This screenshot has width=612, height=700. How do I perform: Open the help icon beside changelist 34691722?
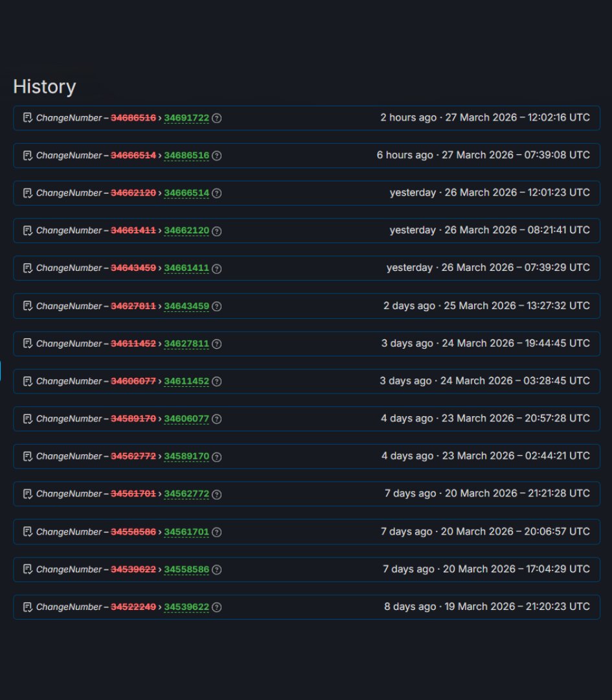point(217,119)
